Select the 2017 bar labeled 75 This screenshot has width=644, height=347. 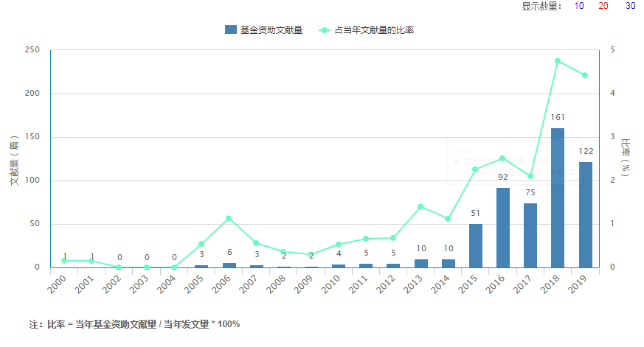530,236
